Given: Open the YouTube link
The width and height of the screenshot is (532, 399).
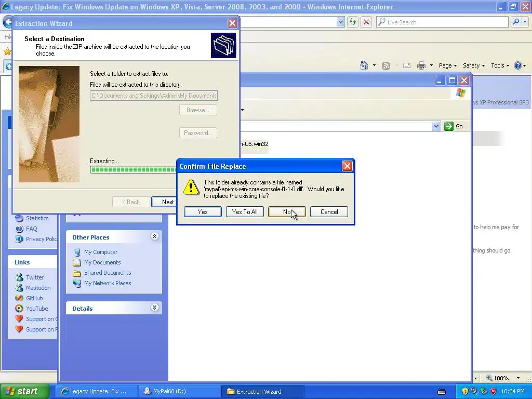Looking at the screenshot, I should click(37, 309).
